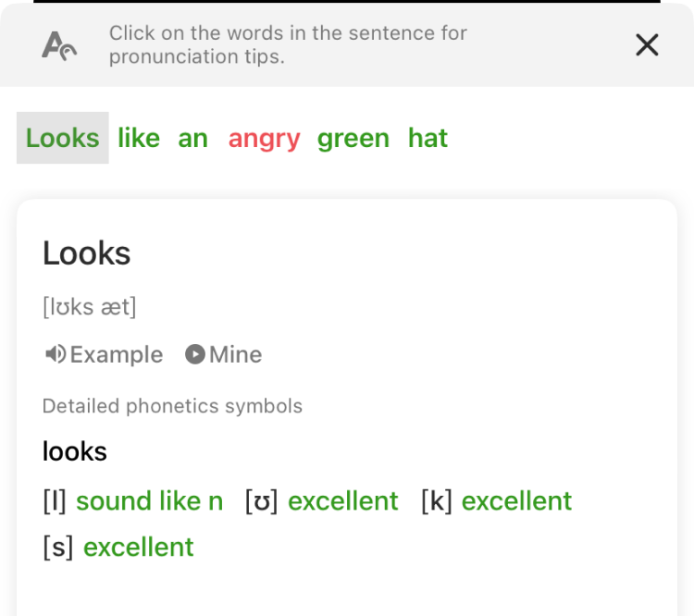Viewport: 694px width, 616px height.
Task: Select the word "Looks" in the sentence
Action: (x=62, y=138)
